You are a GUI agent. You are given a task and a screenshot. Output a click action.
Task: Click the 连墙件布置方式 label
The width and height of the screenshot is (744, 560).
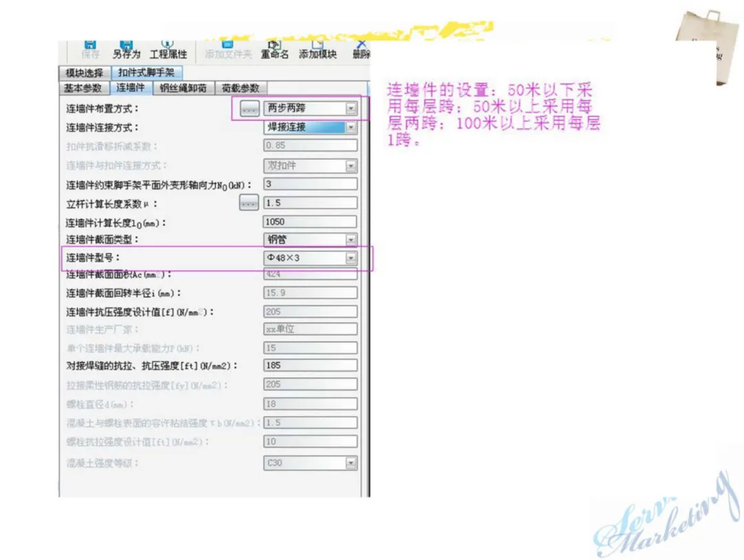102,109
